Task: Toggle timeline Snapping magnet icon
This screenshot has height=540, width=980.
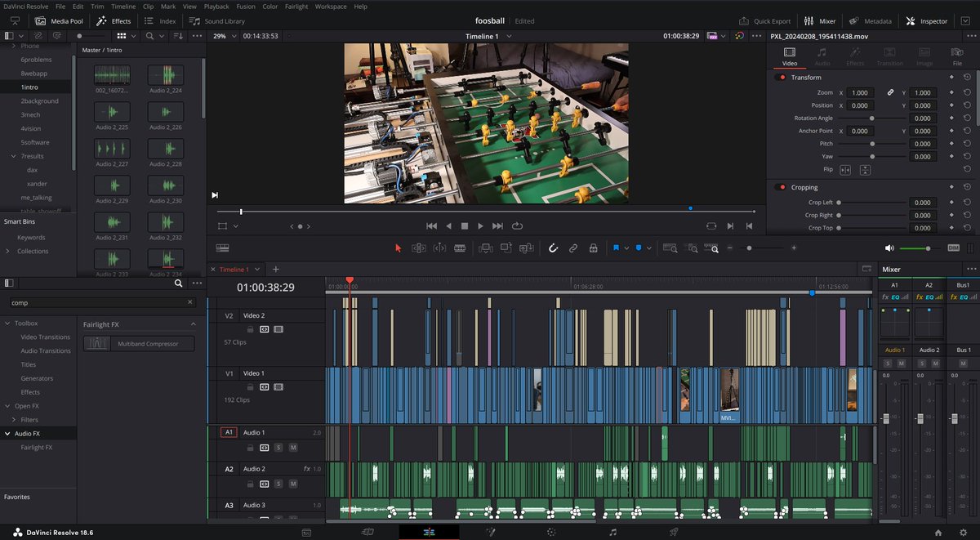Action: (553, 248)
